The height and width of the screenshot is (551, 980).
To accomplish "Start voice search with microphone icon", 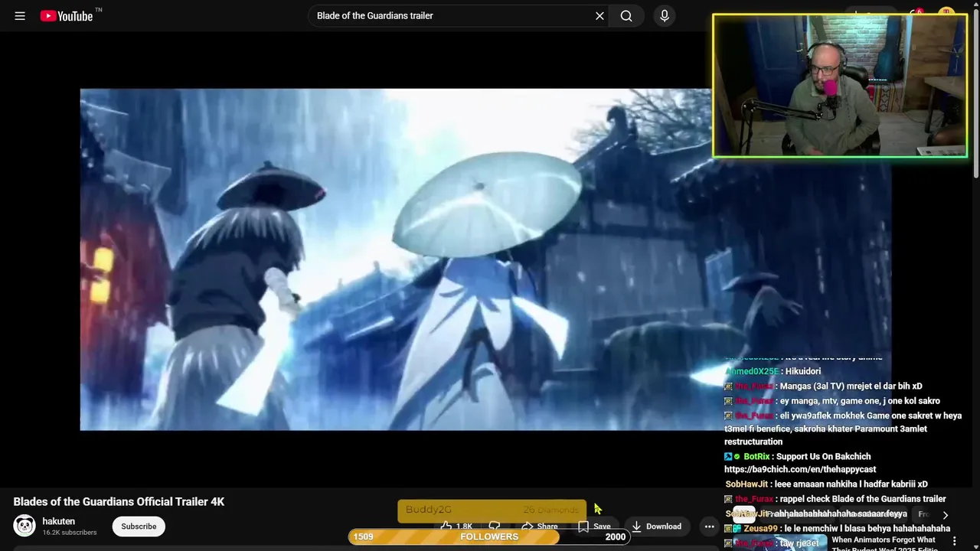I will coord(665,15).
